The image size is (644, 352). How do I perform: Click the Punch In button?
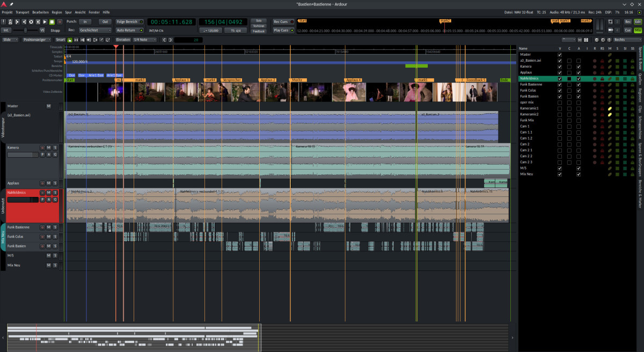pos(85,21)
